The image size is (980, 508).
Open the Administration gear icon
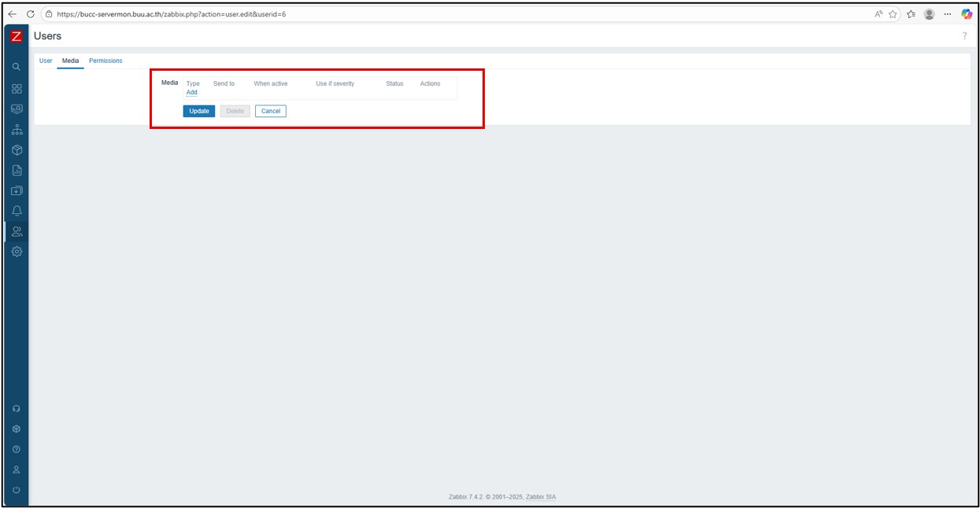[17, 252]
